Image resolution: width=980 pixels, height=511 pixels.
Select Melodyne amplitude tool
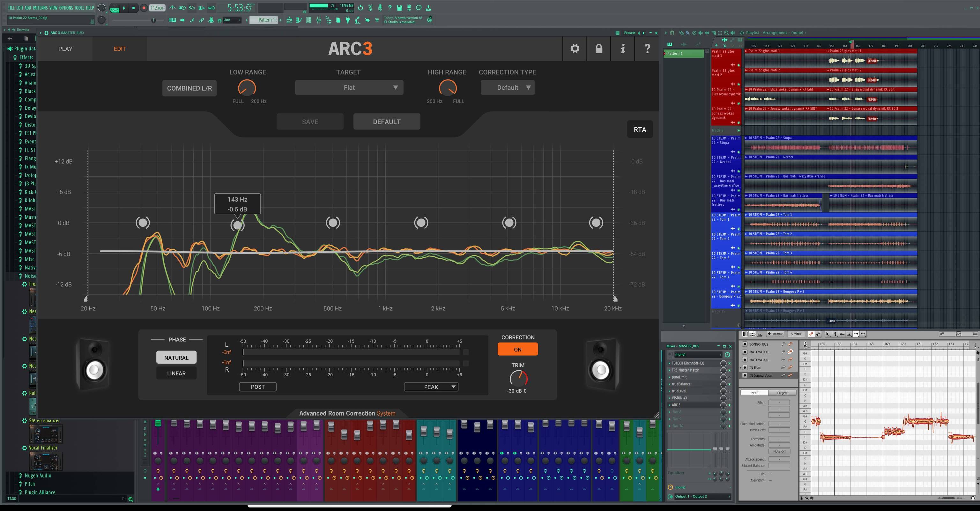point(849,334)
